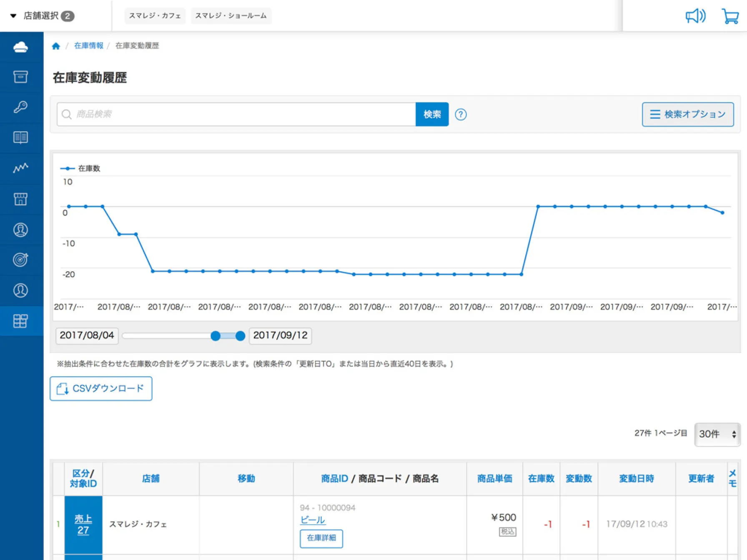The height and width of the screenshot is (560, 747).
Task: Click the CSVダウンロード button
Action: click(x=101, y=388)
